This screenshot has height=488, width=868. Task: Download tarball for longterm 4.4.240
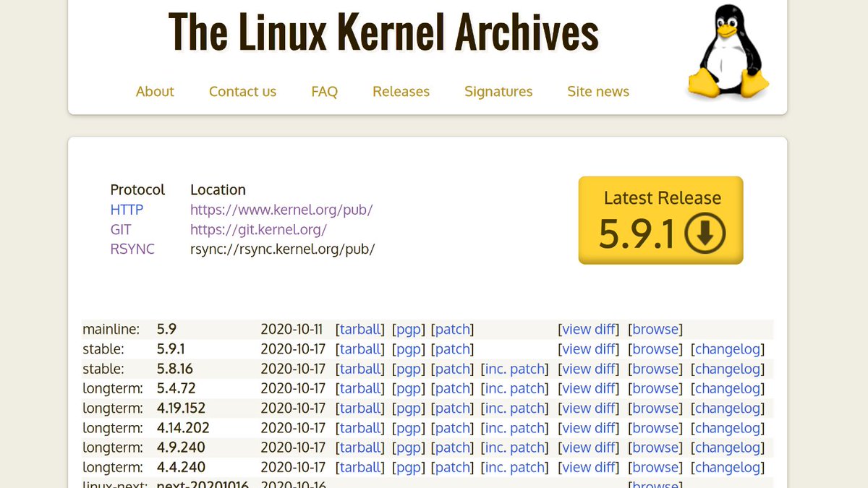360,467
